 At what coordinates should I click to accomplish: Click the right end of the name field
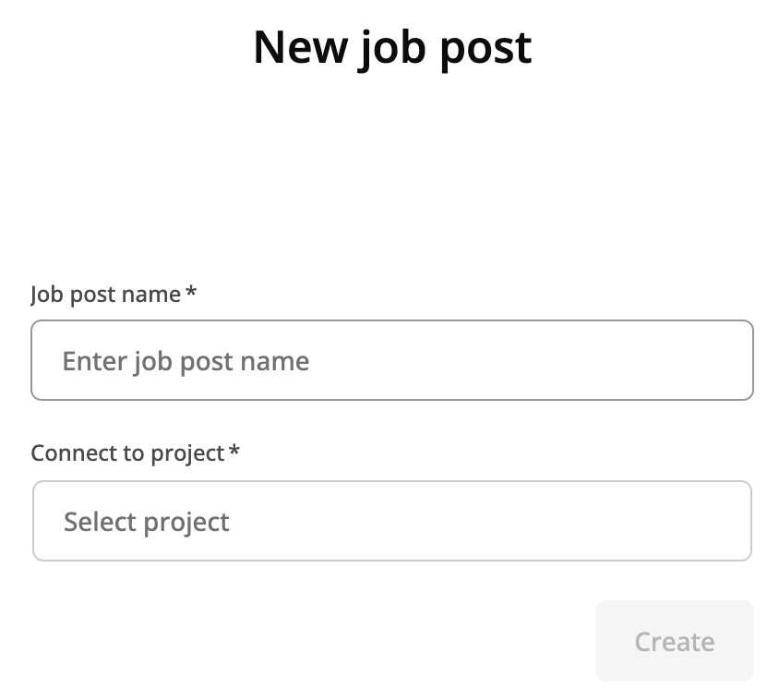[x=729, y=360]
